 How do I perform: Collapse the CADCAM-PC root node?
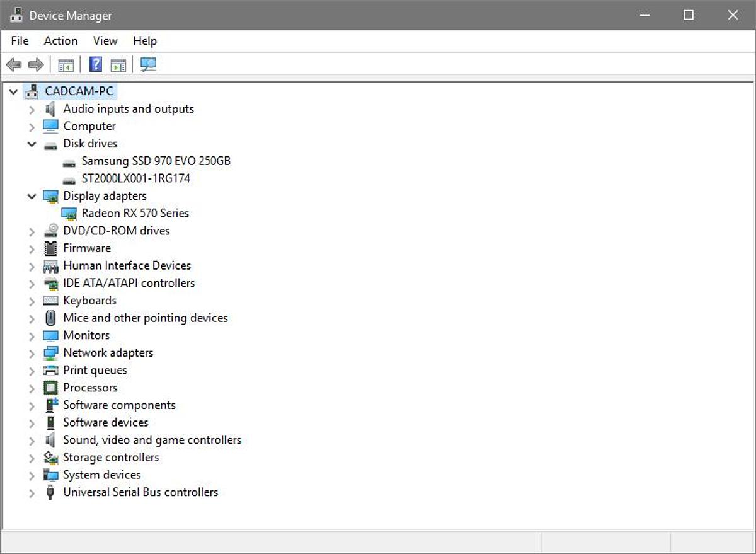(x=14, y=92)
